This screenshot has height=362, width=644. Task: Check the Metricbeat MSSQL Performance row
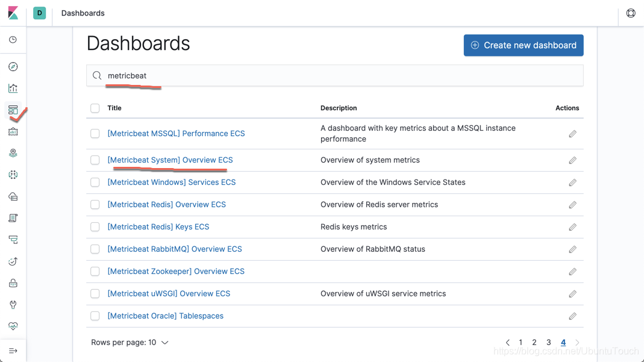tap(95, 133)
